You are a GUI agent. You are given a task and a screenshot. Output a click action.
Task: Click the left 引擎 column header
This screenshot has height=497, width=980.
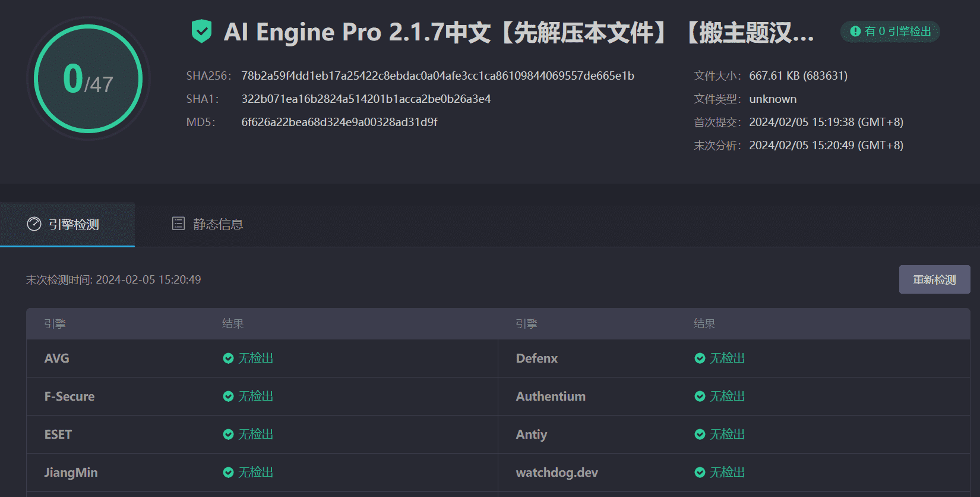(55, 323)
